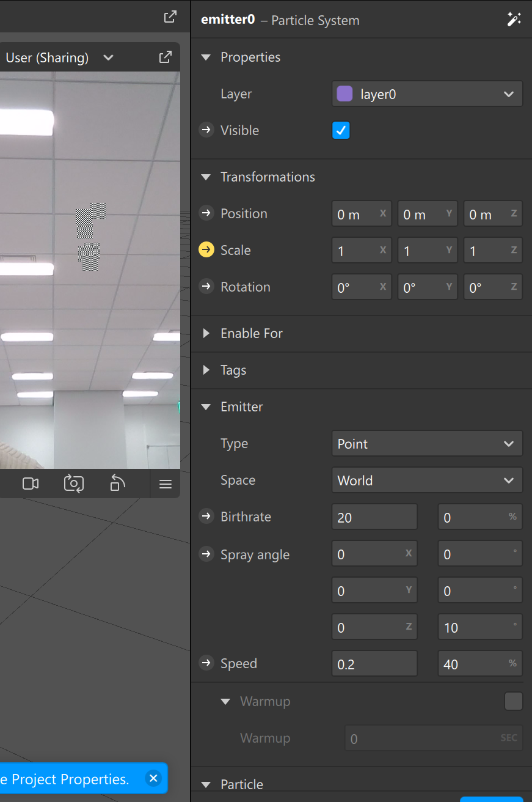This screenshot has width=532, height=802.
Task: Open the hamburger menu in preview toolbar
Action: coord(165,484)
